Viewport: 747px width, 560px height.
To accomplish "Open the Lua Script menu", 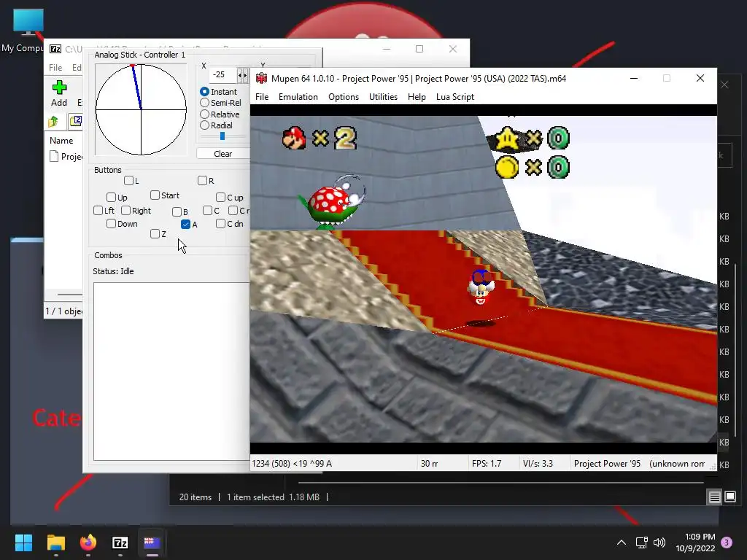I will 455,97.
